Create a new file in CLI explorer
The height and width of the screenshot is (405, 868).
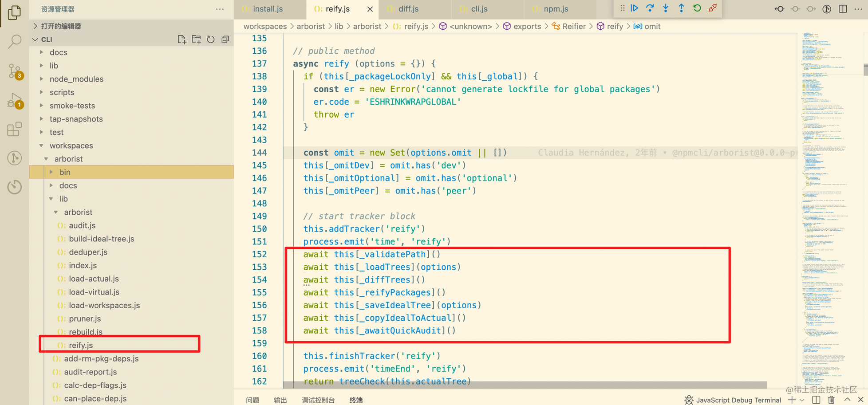pos(181,39)
